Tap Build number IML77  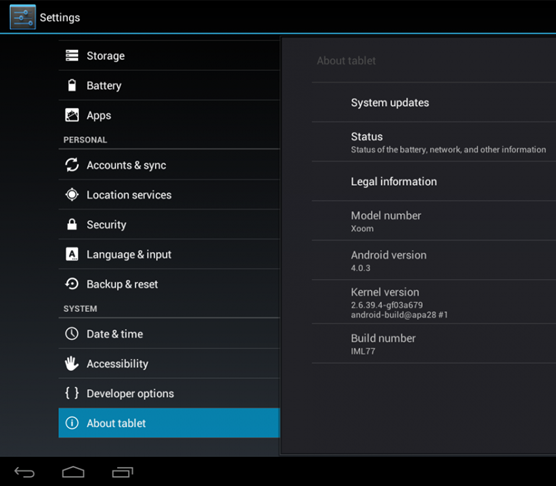(x=434, y=343)
